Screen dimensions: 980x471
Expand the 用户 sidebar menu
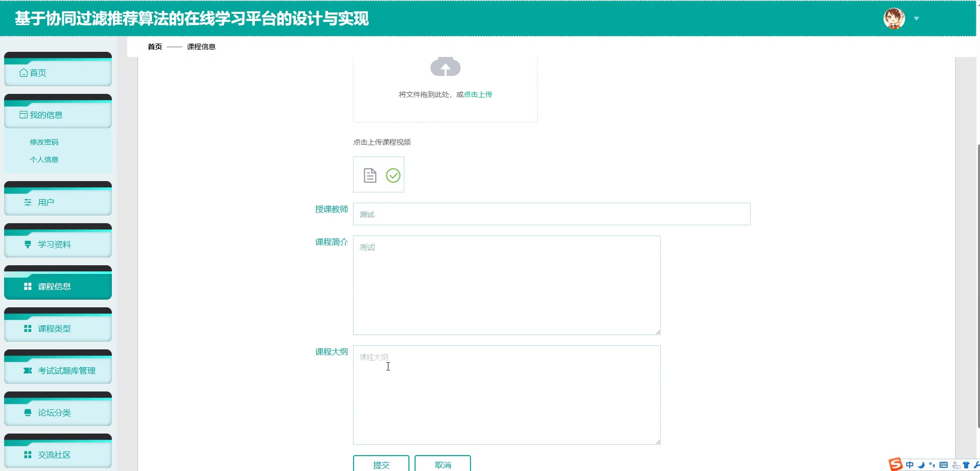click(x=57, y=202)
